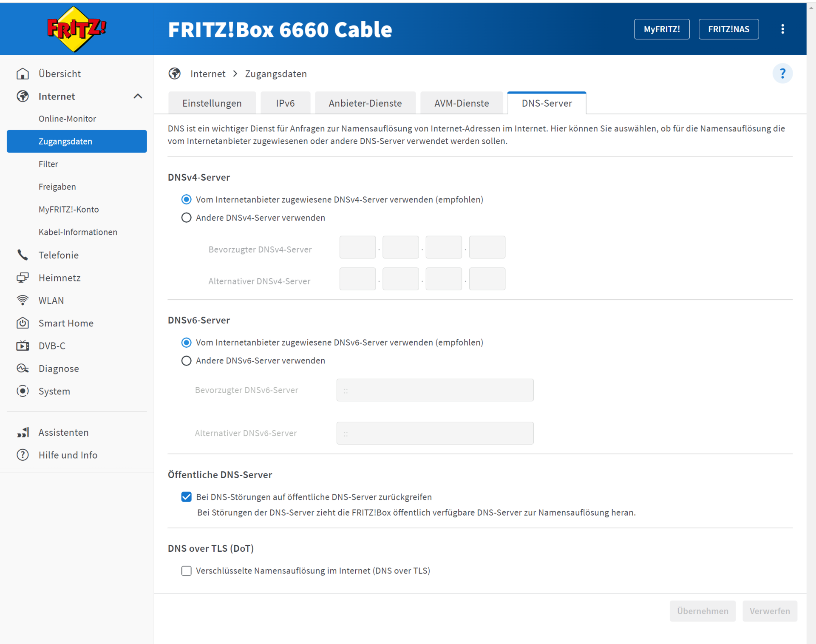Click the WLAN wifi icon
Screen dimensions: 816x644
tap(23, 301)
